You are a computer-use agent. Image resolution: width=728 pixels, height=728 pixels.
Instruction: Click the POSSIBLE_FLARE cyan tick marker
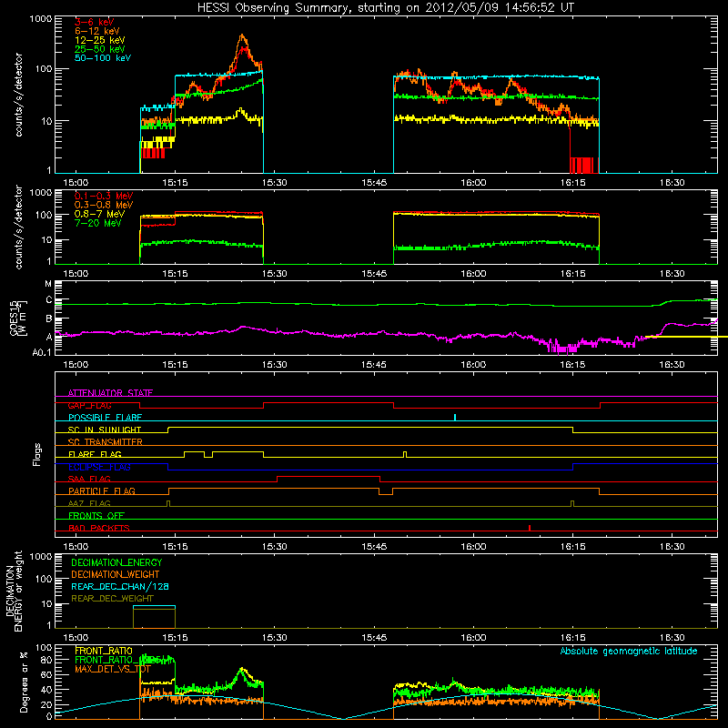point(455,417)
